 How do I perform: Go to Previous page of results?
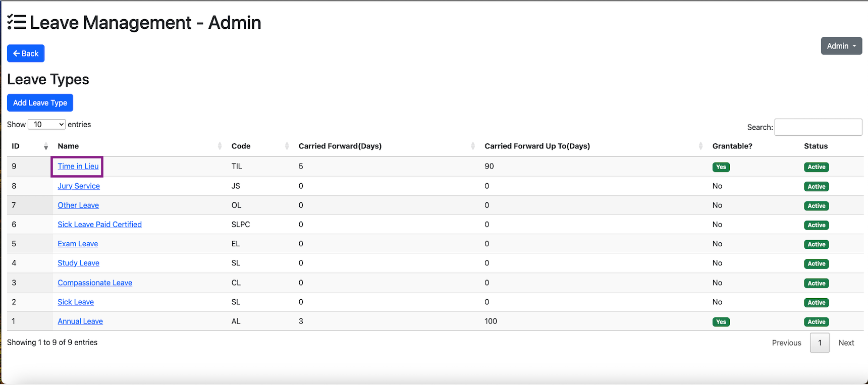786,343
